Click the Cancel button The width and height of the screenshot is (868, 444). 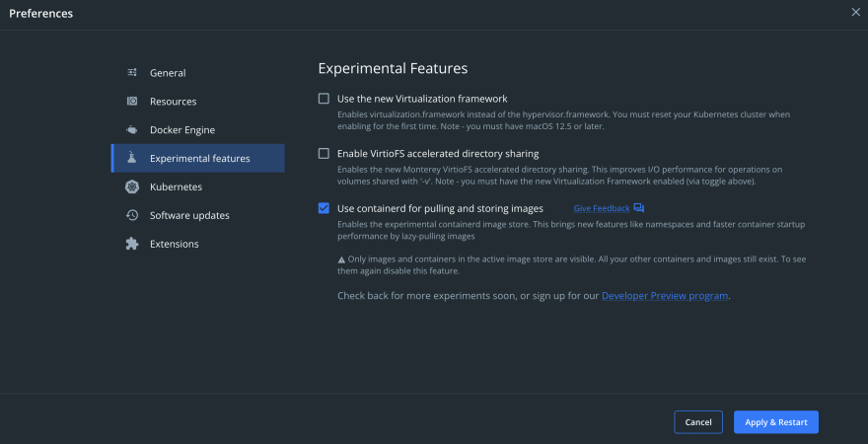tap(698, 422)
